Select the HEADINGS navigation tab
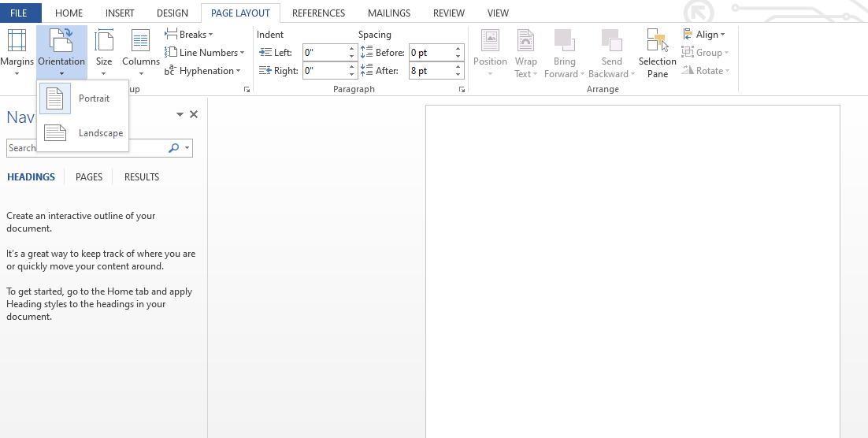The image size is (868, 438). (x=31, y=177)
